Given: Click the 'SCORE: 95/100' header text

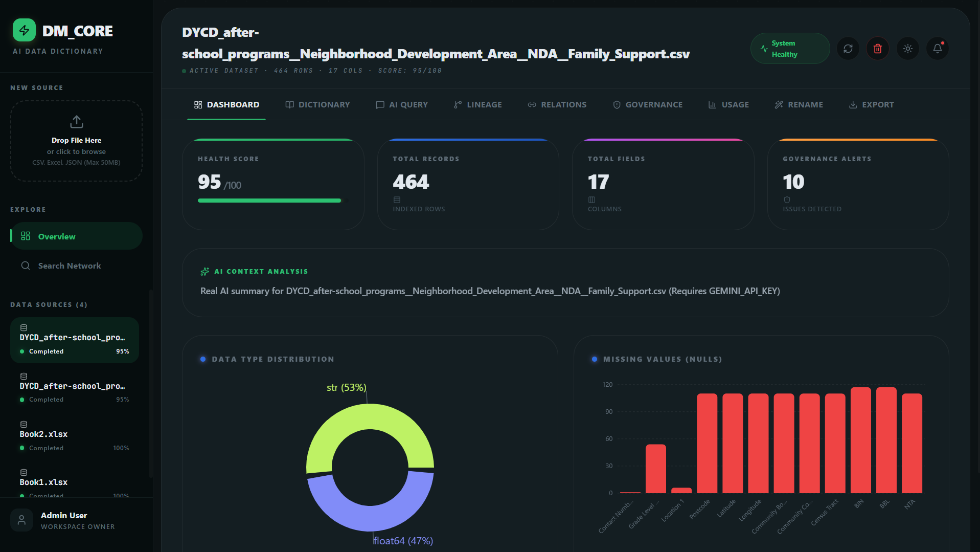Looking at the screenshot, I should (x=410, y=71).
